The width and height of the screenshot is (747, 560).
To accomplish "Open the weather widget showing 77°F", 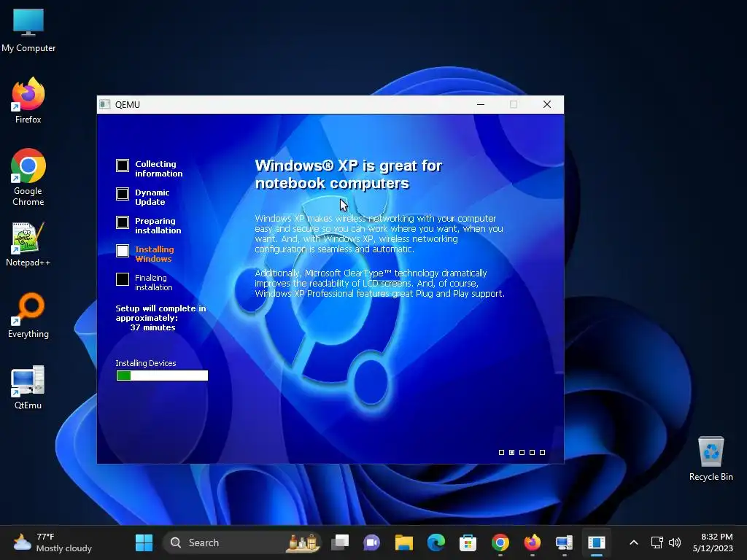I will pyautogui.click(x=53, y=542).
